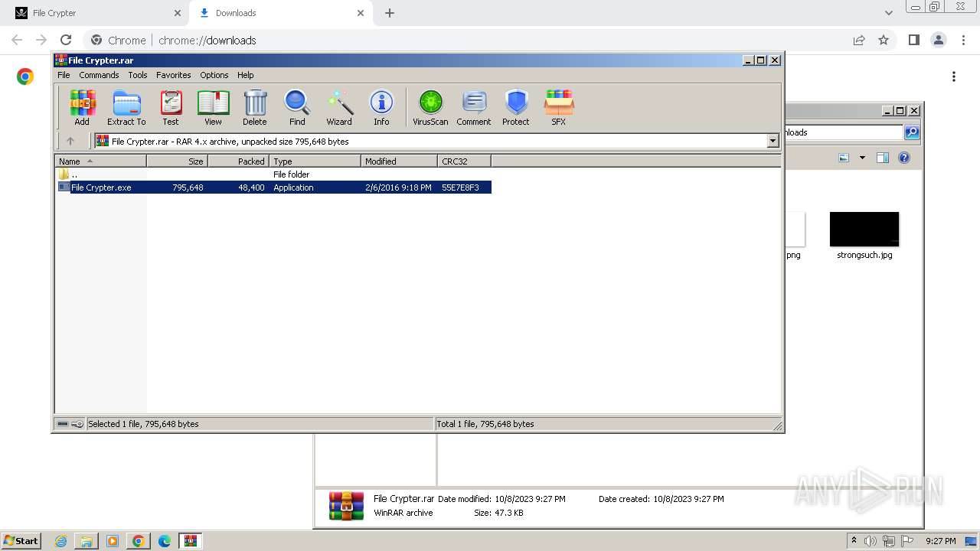Sort by Packed column header
The width and height of the screenshot is (980, 551).
pos(238,161)
